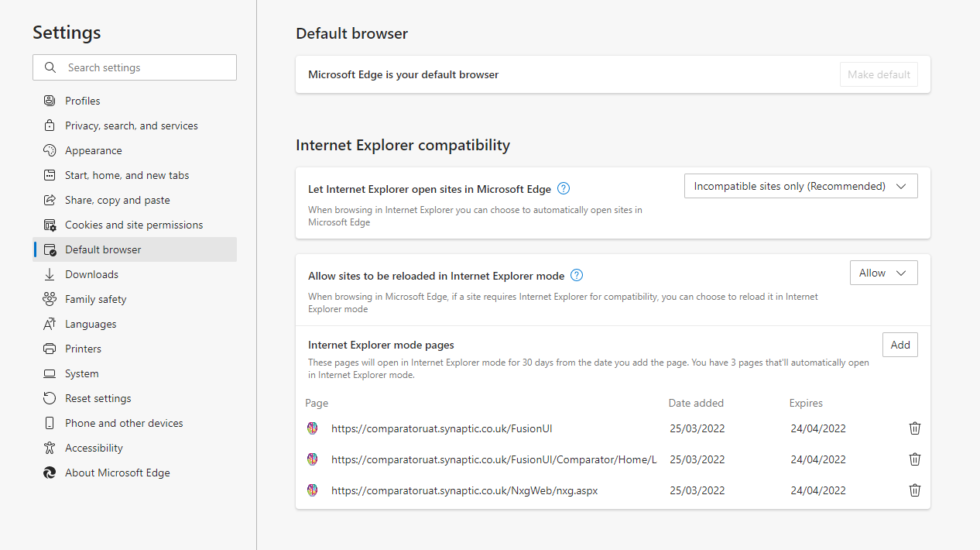
Task: Click the Profiles icon in sidebar
Action: 50,101
